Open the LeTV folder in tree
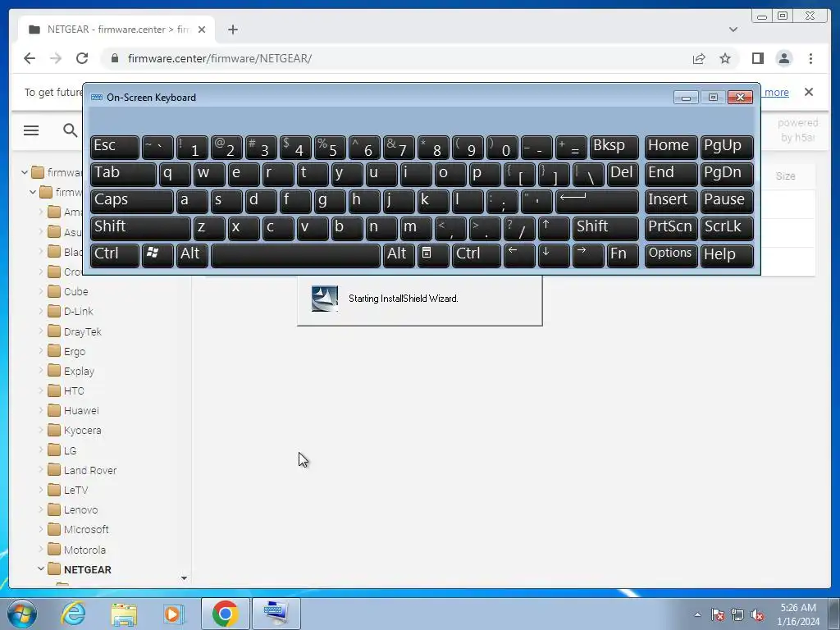Viewport: 840px width, 630px height. 67,490
